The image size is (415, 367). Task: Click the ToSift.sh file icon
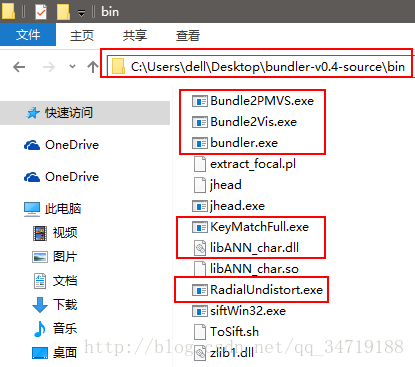(200, 332)
